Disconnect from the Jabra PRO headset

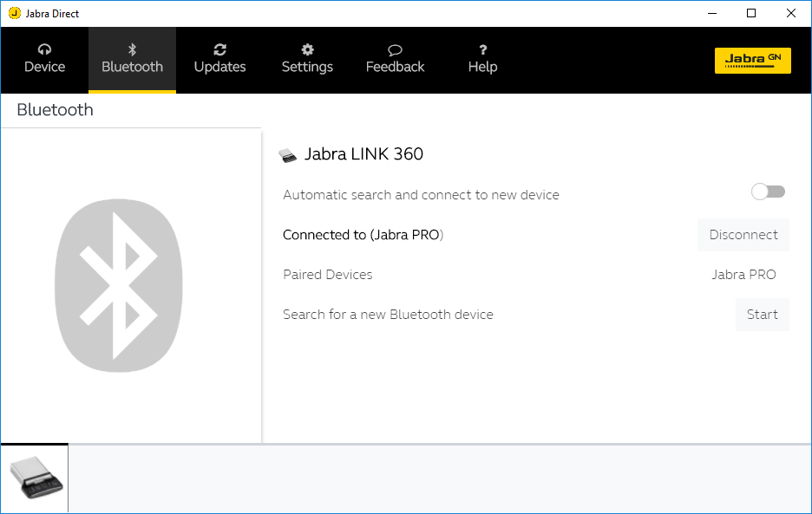[x=743, y=235]
